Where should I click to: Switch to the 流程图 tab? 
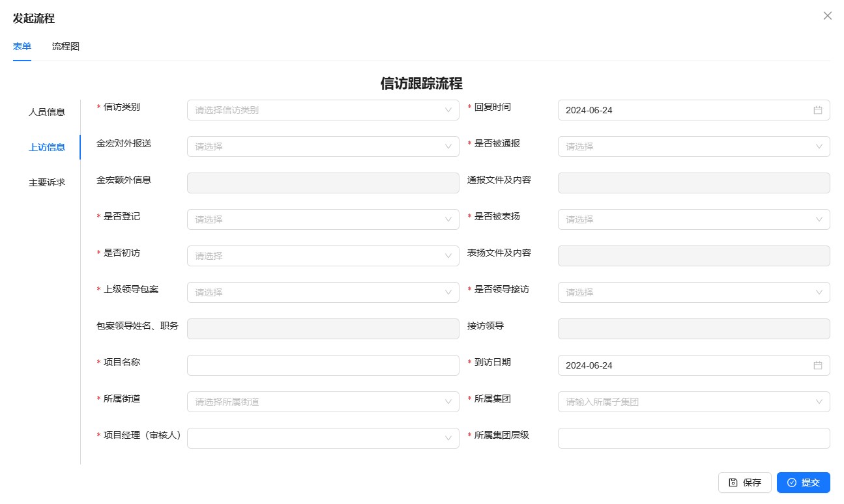65,46
